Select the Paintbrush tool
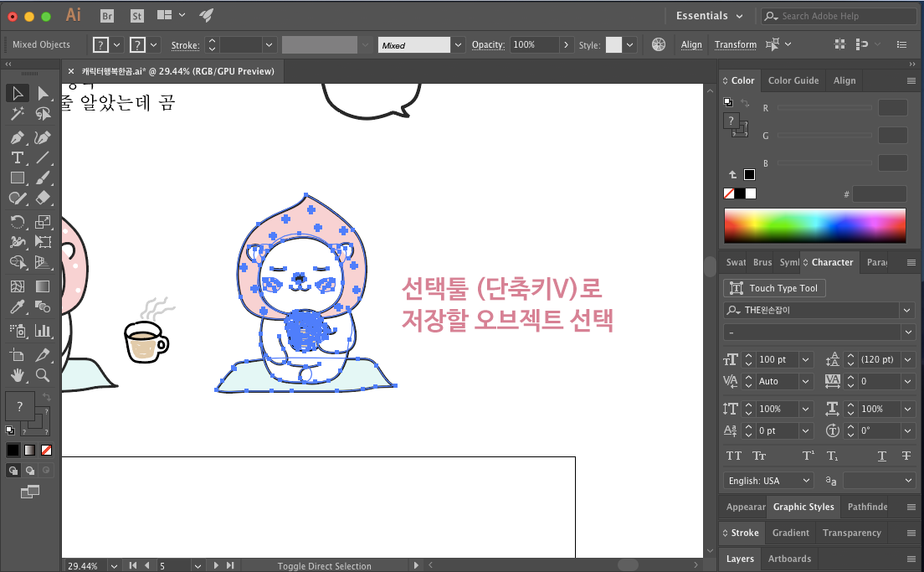The image size is (924, 572). pos(43,178)
